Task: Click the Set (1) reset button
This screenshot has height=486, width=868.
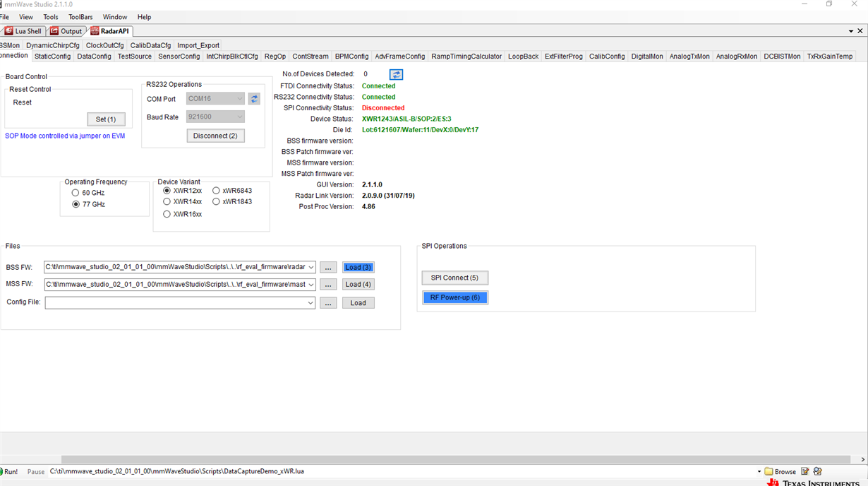Action: coord(106,119)
